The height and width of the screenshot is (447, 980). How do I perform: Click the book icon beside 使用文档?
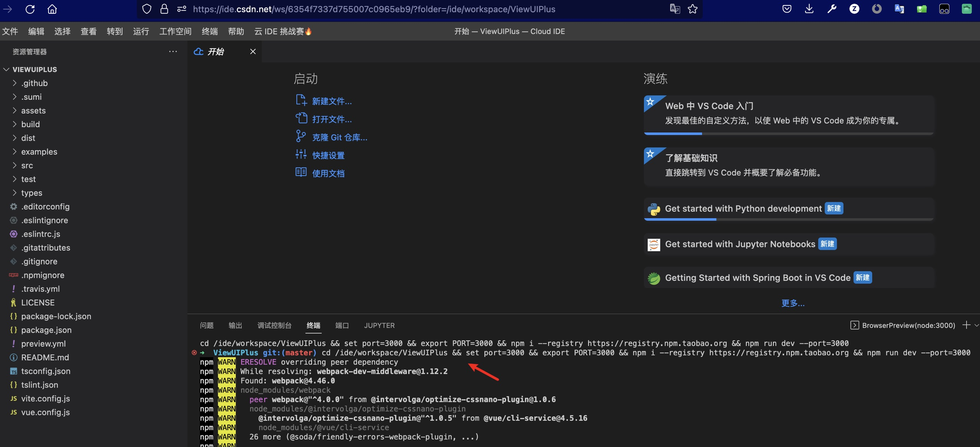pos(301,172)
